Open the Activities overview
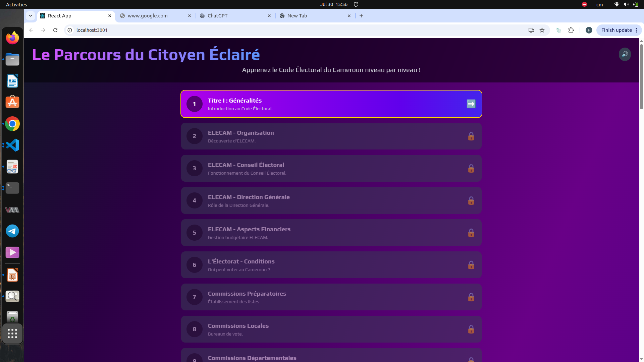Image resolution: width=644 pixels, height=362 pixels. pos(16,4)
